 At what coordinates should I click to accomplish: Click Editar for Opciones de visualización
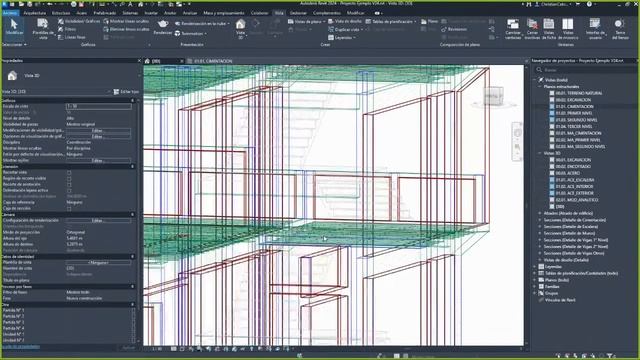[98, 136]
